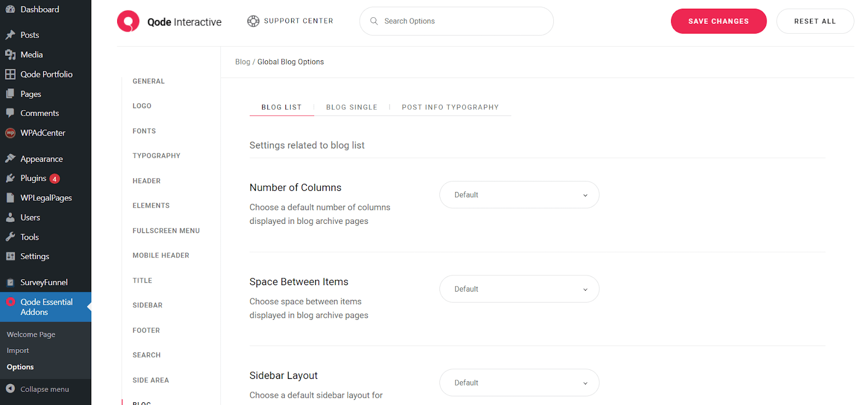
Task: Click the Save Changes button
Action: coord(719,21)
